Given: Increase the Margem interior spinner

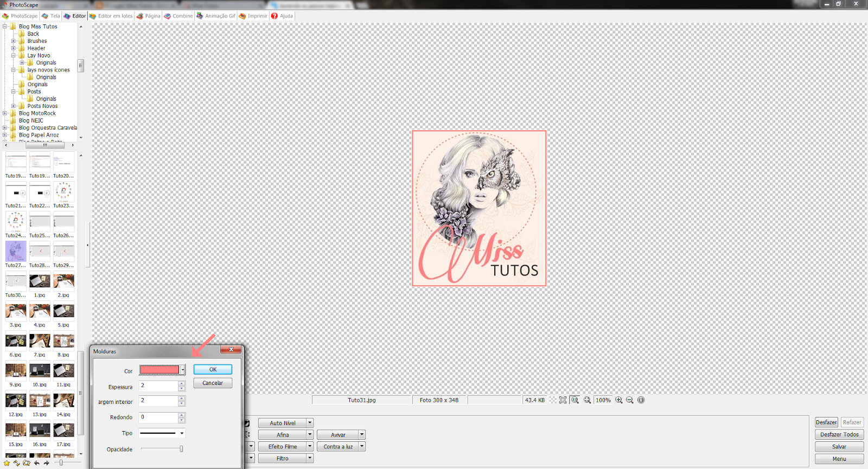Looking at the screenshot, I should point(182,399).
